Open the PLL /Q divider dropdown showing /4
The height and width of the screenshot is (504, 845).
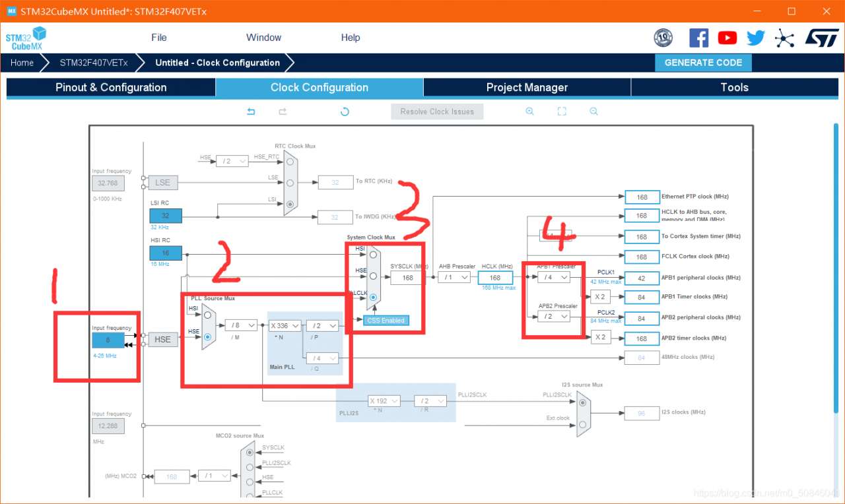[x=323, y=358]
